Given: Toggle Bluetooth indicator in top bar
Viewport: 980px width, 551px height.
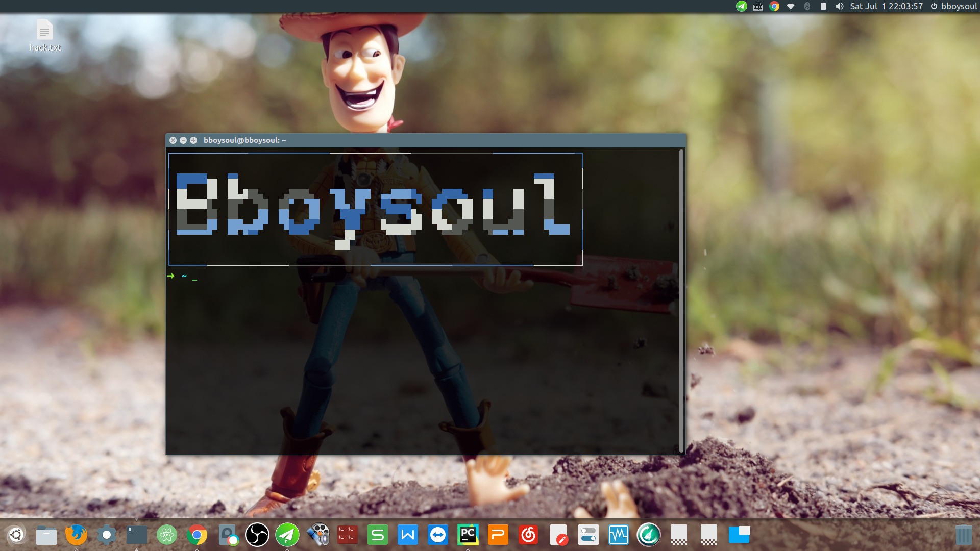Looking at the screenshot, I should (x=807, y=6).
